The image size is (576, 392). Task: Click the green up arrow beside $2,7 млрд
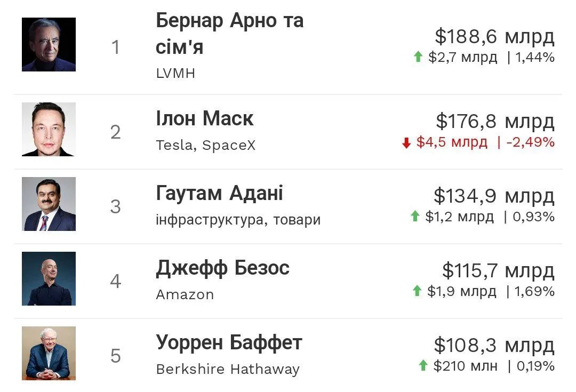418,57
